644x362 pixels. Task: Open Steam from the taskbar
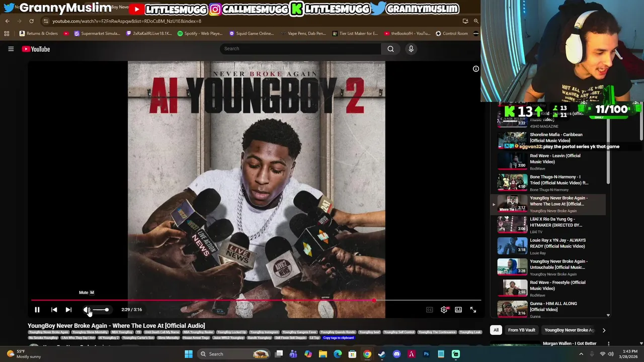[382, 354]
